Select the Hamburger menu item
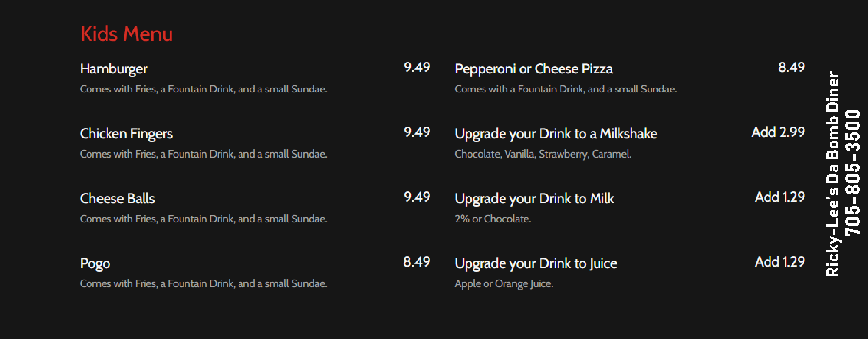 click(114, 69)
